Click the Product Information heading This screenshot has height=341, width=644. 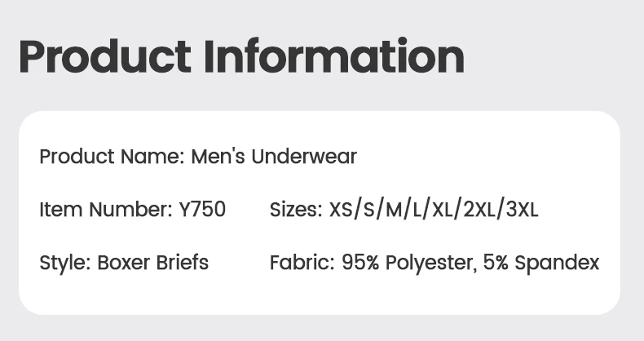(x=241, y=56)
